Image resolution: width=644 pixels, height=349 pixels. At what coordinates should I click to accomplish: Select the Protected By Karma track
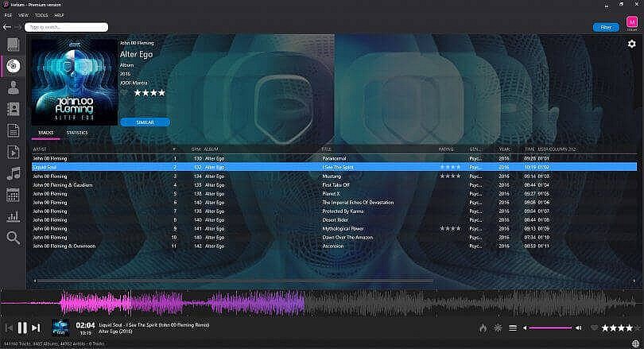(x=334, y=211)
